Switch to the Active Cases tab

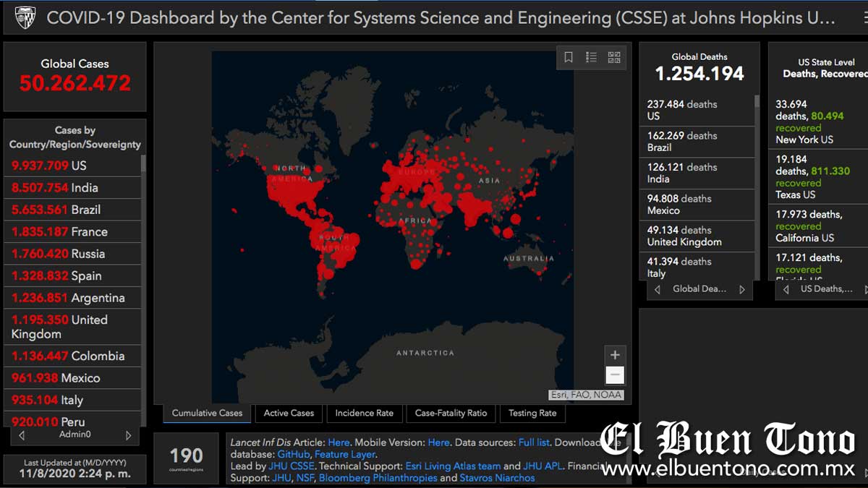(289, 413)
